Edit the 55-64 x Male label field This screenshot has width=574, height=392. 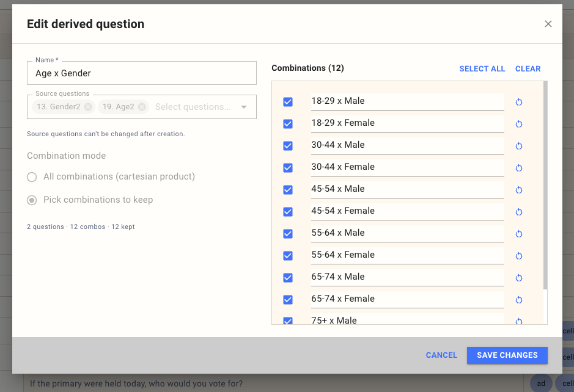[408, 233]
